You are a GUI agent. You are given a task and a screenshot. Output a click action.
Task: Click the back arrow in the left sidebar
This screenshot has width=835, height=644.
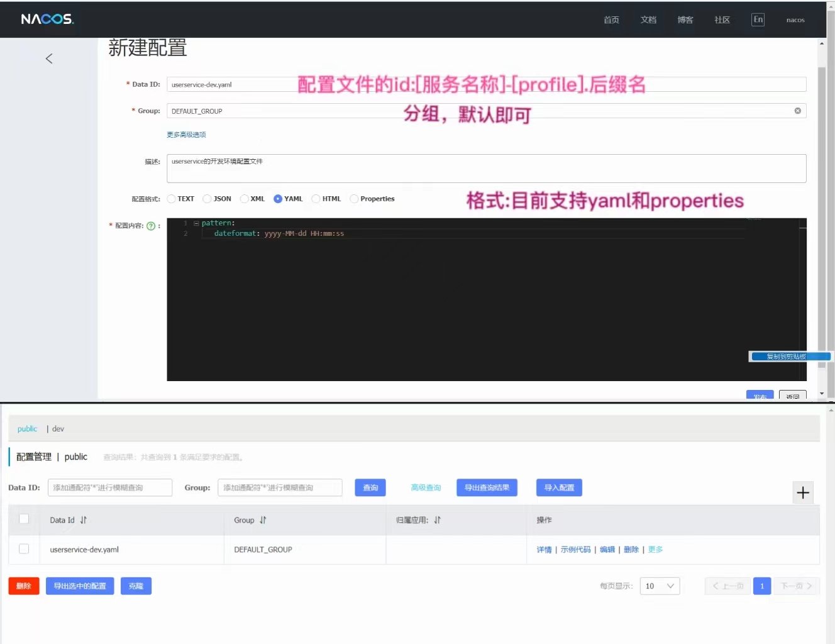click(x=49, y=58)
